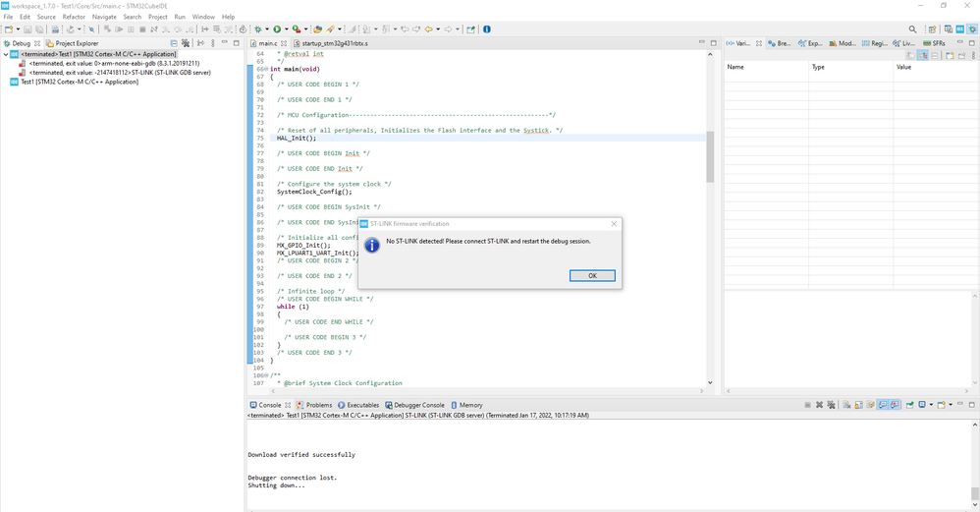Collapse all in the Debug view

[x=174, y=43]
